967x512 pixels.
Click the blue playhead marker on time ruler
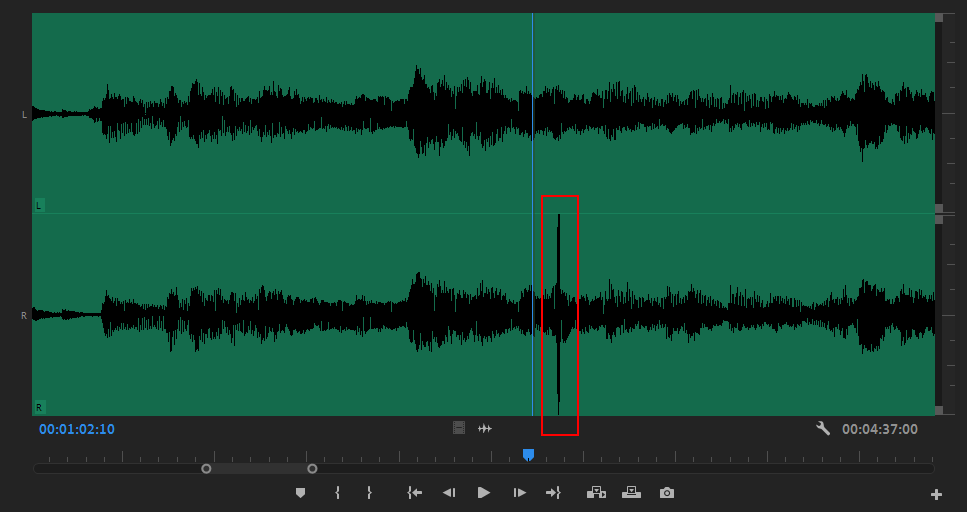pos(528,455)
